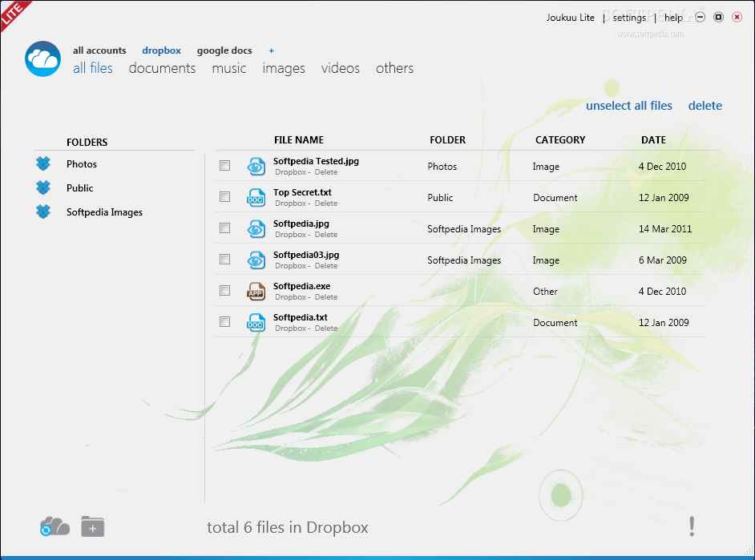Open the Public folder in sidebar
Viewport: 755px width, 560px height.
tap(80, 188)
